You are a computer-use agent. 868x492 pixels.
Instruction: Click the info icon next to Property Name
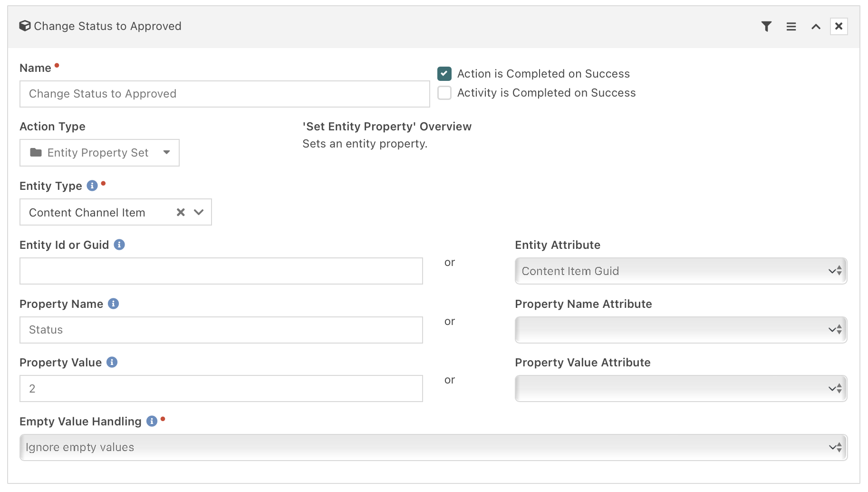(113, 304)
